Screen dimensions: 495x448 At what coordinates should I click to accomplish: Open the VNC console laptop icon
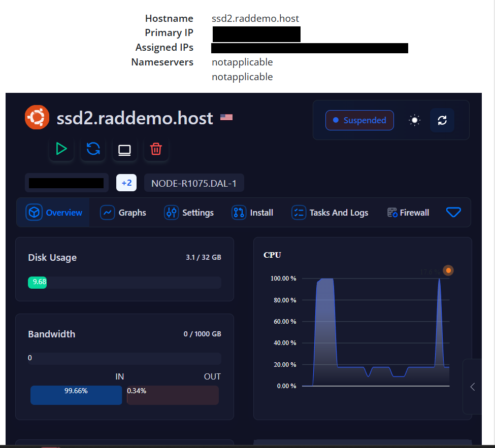(x=124, y=150)
